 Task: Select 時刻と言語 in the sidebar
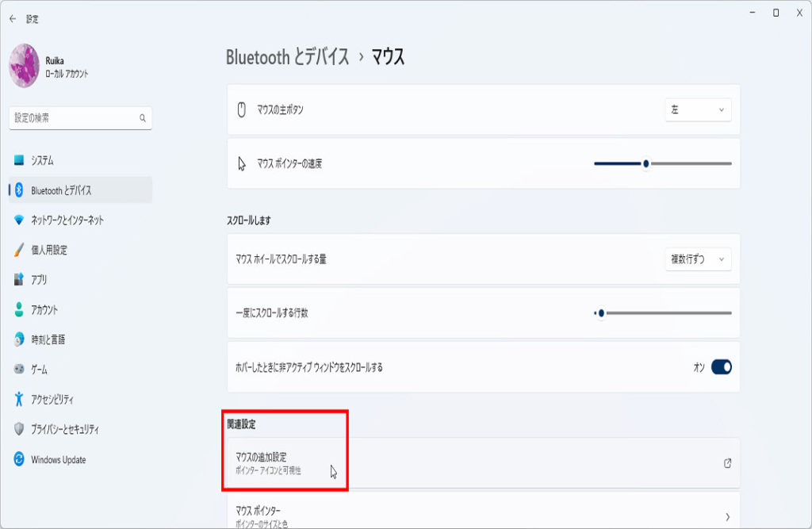pos(48,339)
